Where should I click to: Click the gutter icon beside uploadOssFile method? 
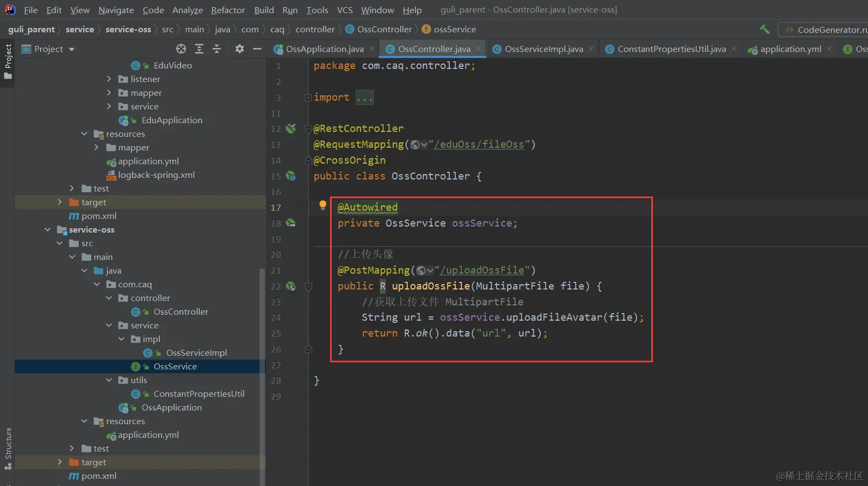click(291, 286)
